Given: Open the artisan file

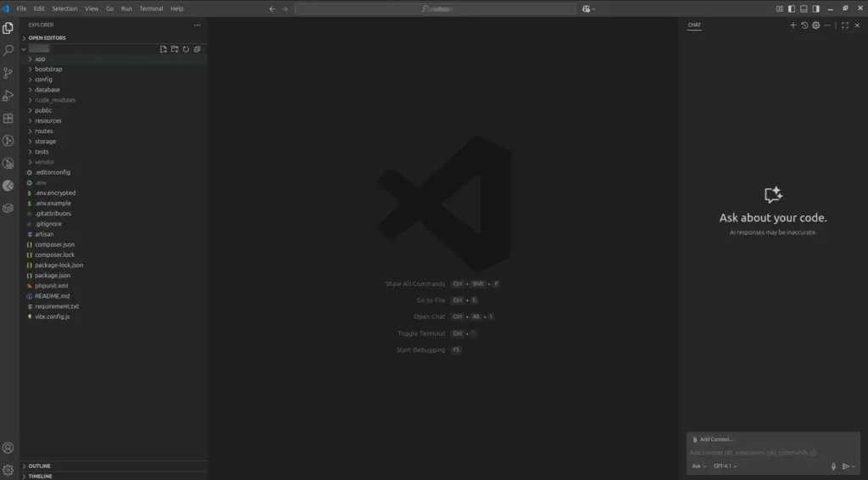Looking at the screenshot, I should point(114,234).
